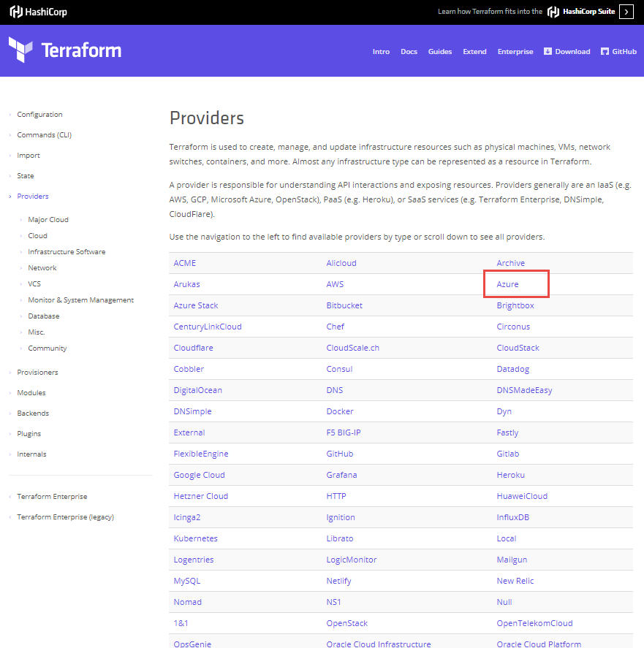Collapse the Providers sidebar section

click(33, 197)
